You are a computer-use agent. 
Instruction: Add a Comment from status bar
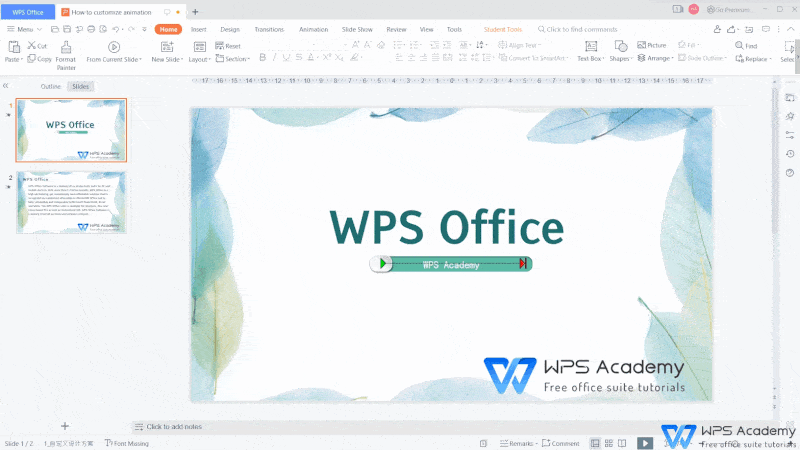560,443
